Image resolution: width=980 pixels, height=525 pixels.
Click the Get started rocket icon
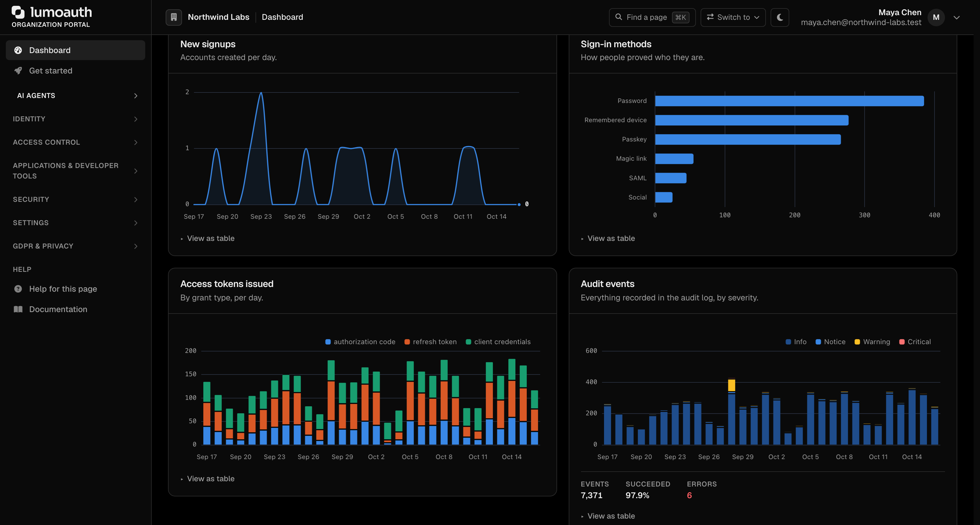(18, 71)
